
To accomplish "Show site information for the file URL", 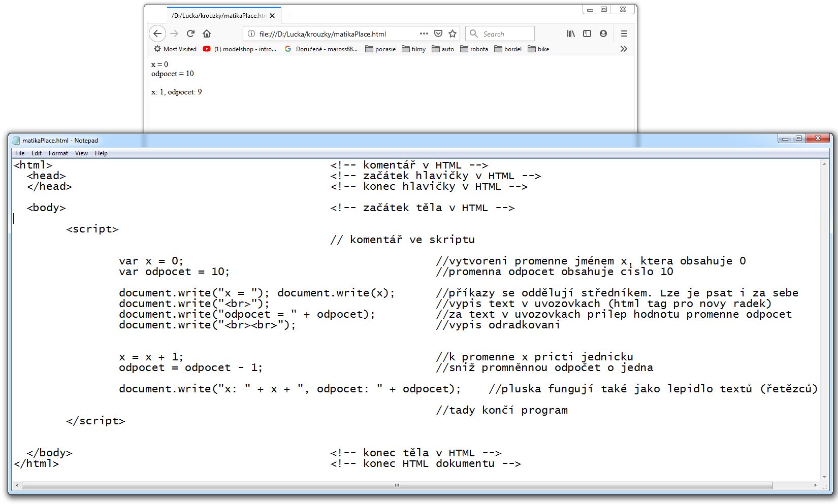I will click(251, 33).
